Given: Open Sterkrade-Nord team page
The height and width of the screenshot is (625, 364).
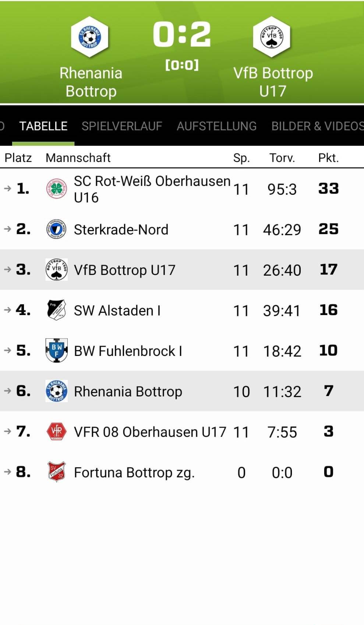Looking at the screenshot, I should coord(121,230).
